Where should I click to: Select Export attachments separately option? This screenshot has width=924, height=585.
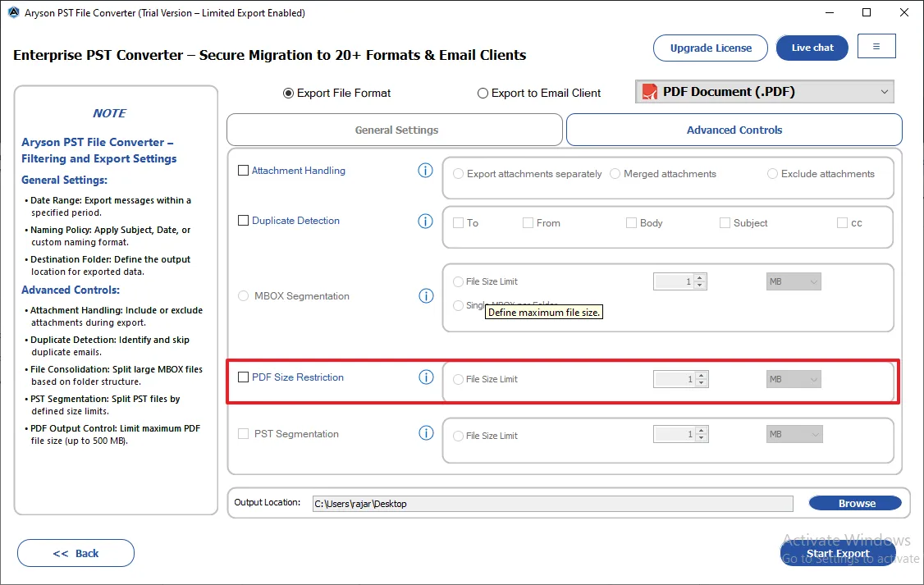(x=458, y=174)
